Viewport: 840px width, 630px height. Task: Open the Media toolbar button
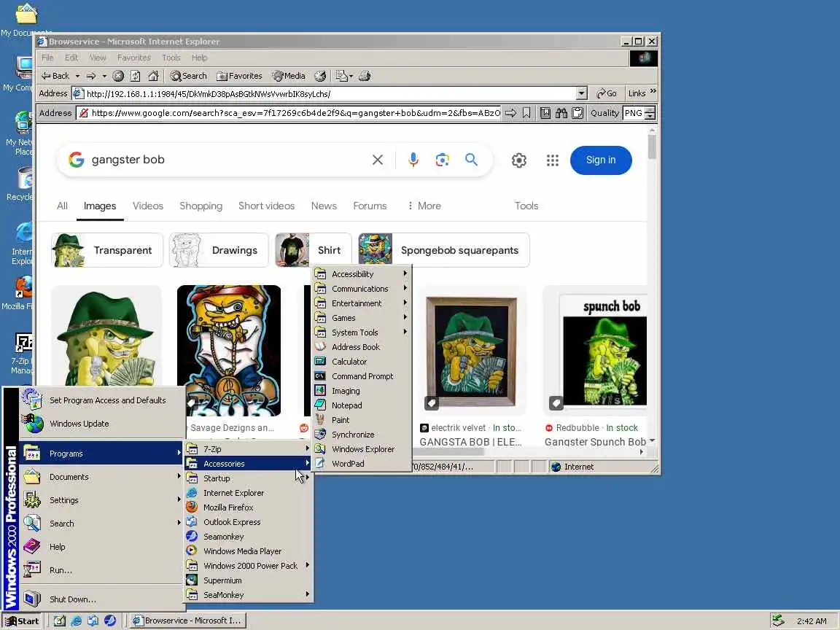289,76
